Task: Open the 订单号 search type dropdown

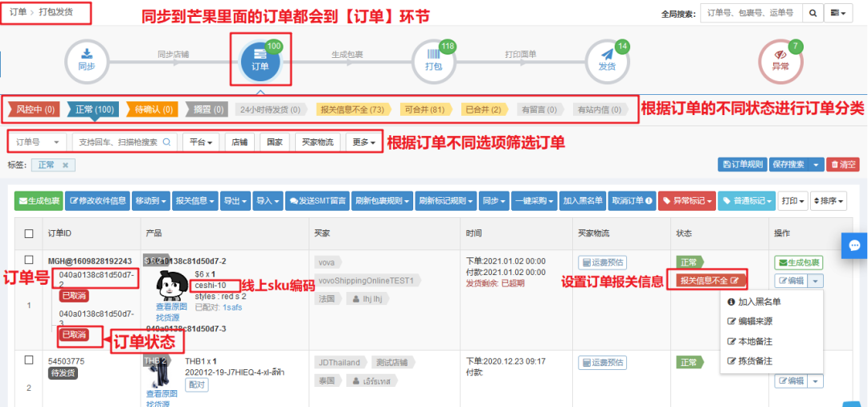Action: tap(38, 142)
